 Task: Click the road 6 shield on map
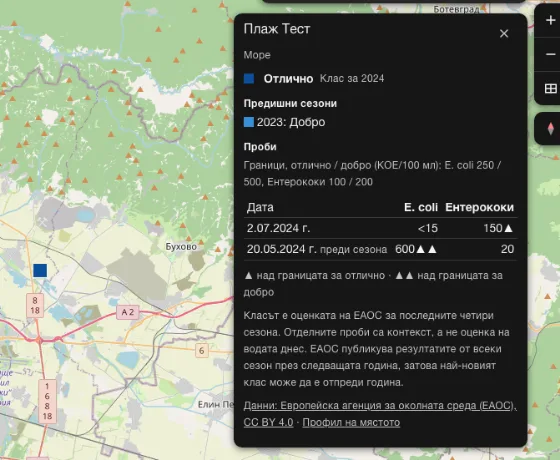pos(202,350)
